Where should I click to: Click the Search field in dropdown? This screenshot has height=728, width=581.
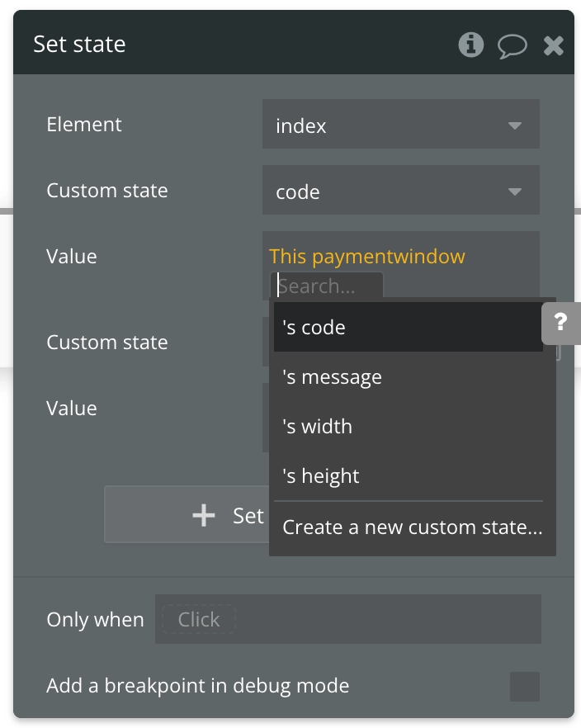328,286
